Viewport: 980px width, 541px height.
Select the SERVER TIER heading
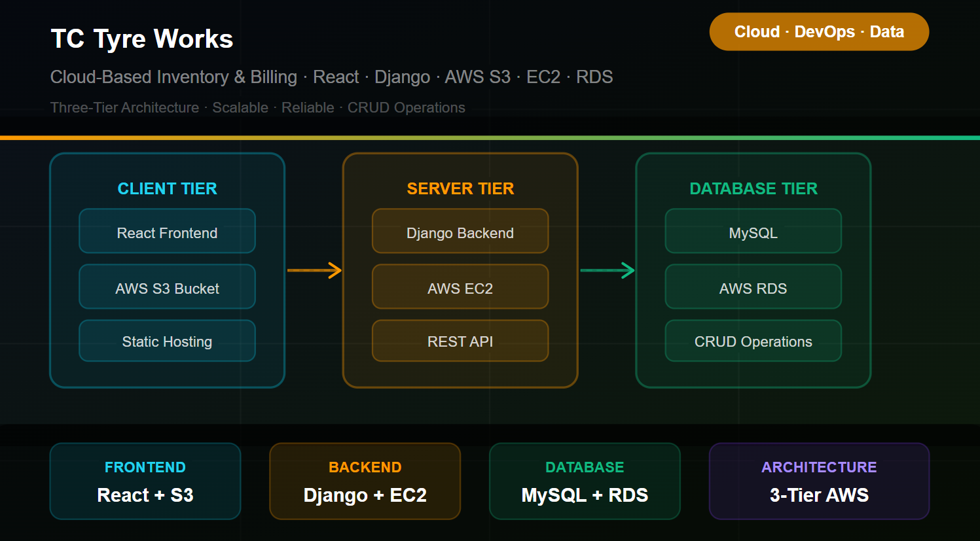click(x=460, y=188)
